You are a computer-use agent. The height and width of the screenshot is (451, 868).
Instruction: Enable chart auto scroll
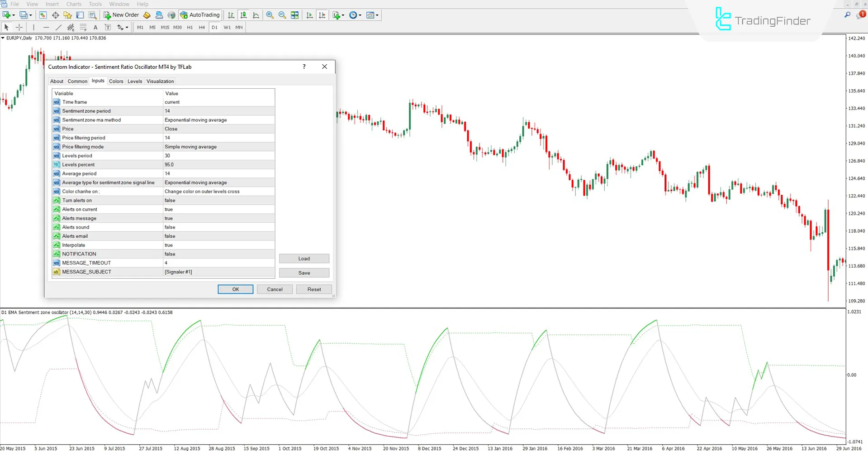(x=309, y=15)
